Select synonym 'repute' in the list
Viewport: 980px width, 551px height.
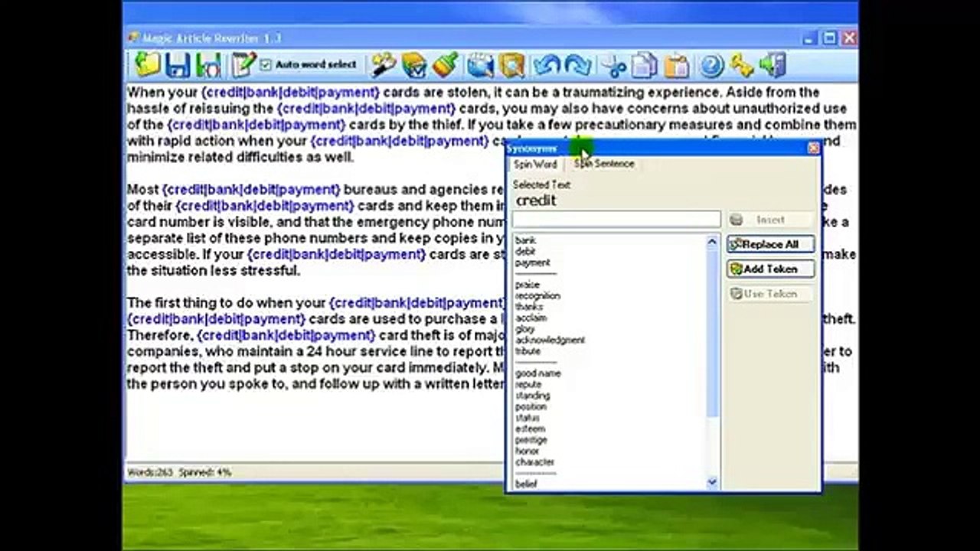pyautogui.click(x=528, y=384)
